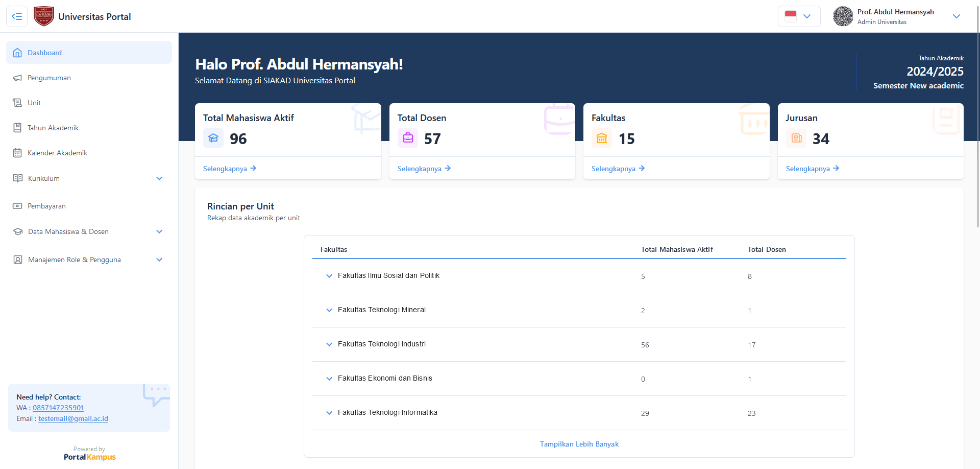Go to Kalender Akademik page
The height and width of the screenshot is (469, 980).
click(x=57, y=153)
